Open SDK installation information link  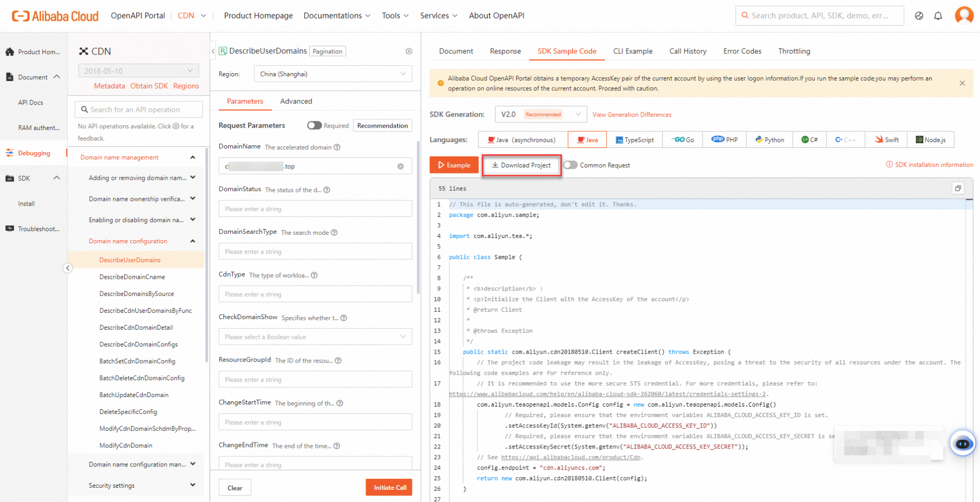(930, 165)
